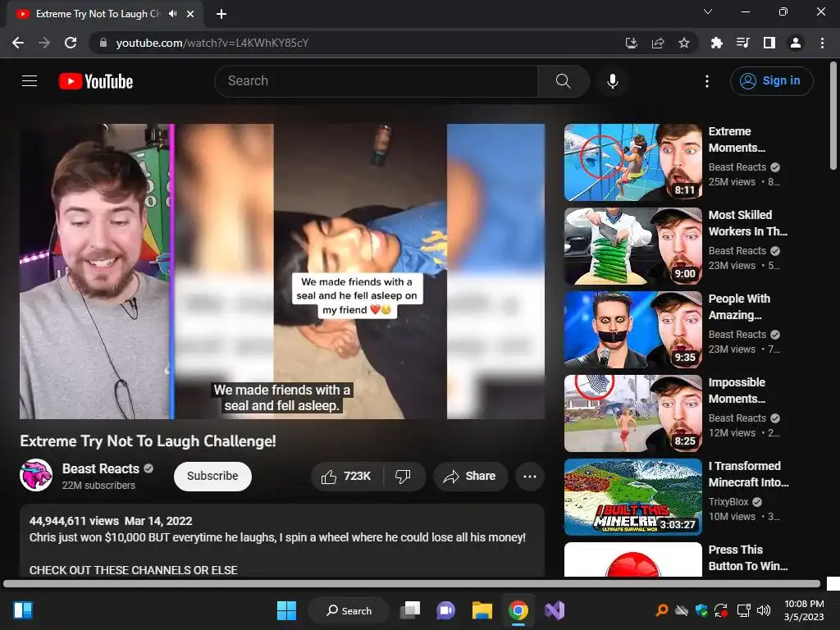
Task: Share this page from address bar
Action: (658, 43)
